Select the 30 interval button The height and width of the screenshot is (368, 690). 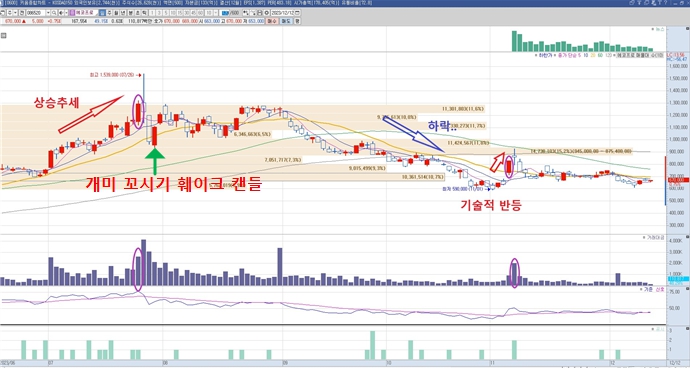[x=187, y=13]
